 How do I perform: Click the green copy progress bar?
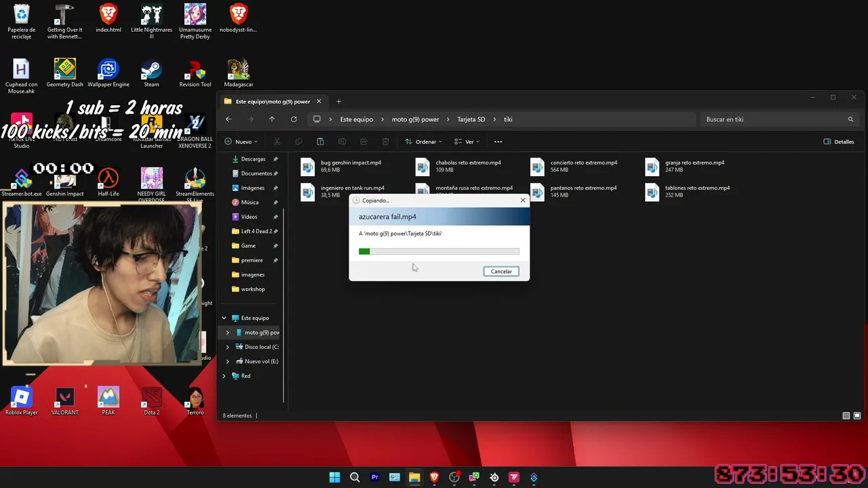coord(364,251)
